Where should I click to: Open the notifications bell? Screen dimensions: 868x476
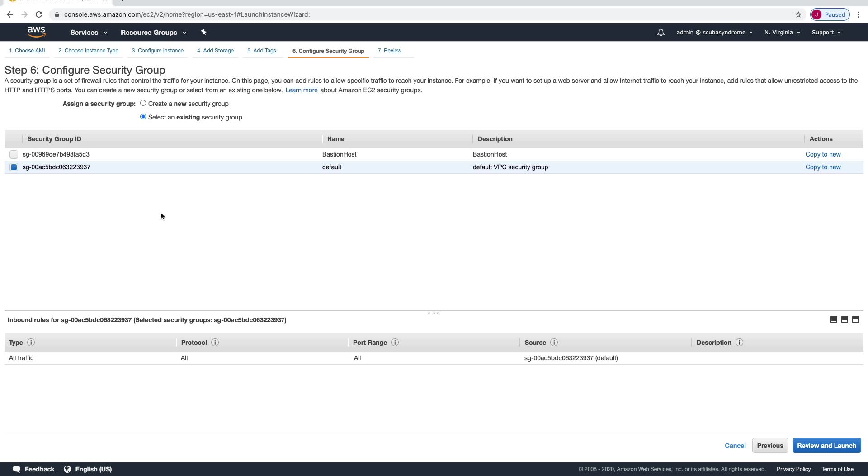(660, 33)
